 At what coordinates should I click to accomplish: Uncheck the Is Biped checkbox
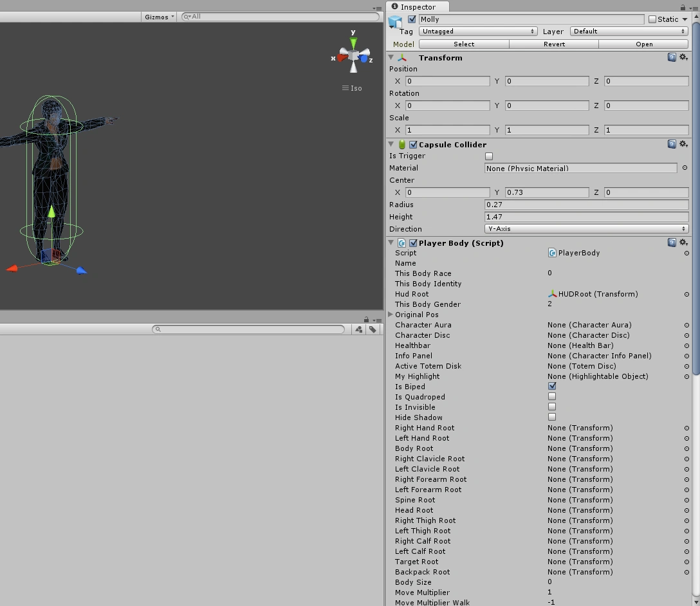(552, 386)
